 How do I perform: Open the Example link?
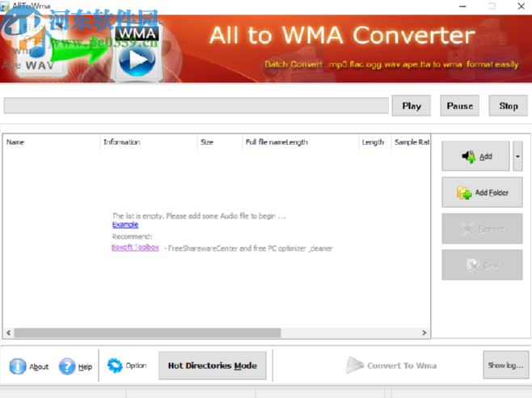[125, 225]
